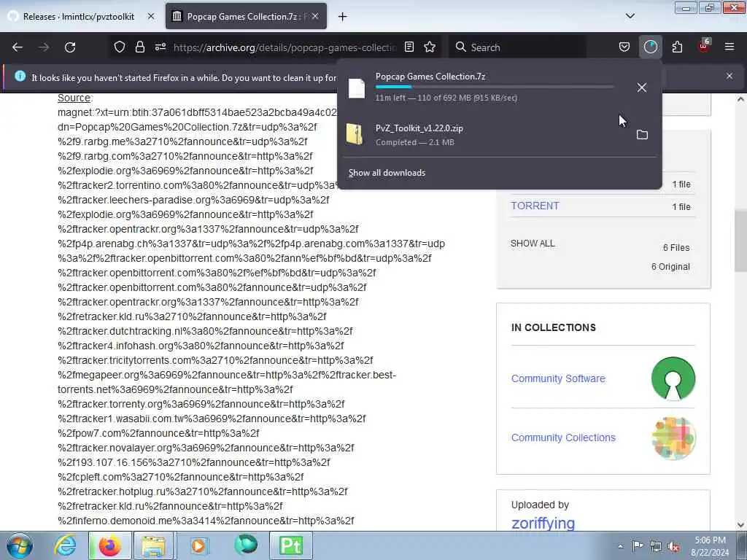The height and width of the screenshot is (560, 747).
Task: Open the network tray icon
Action: pos(656,546)
